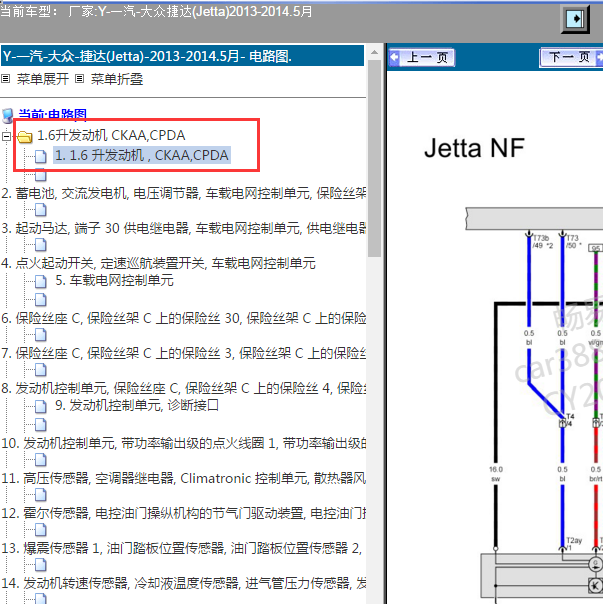Screen dimensions: 603x604
Task: Open page 1. 1.6 升发动机 , CKAA,CPDA
Action: [x=142, y=155]
